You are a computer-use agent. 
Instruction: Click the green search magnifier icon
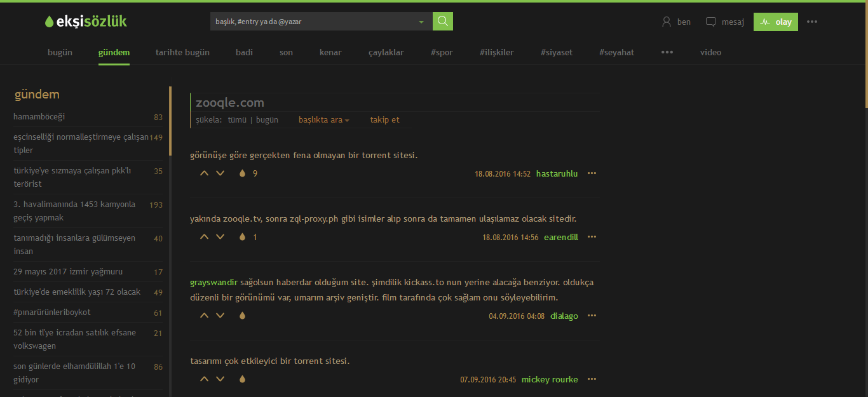[x=442, y=21]
